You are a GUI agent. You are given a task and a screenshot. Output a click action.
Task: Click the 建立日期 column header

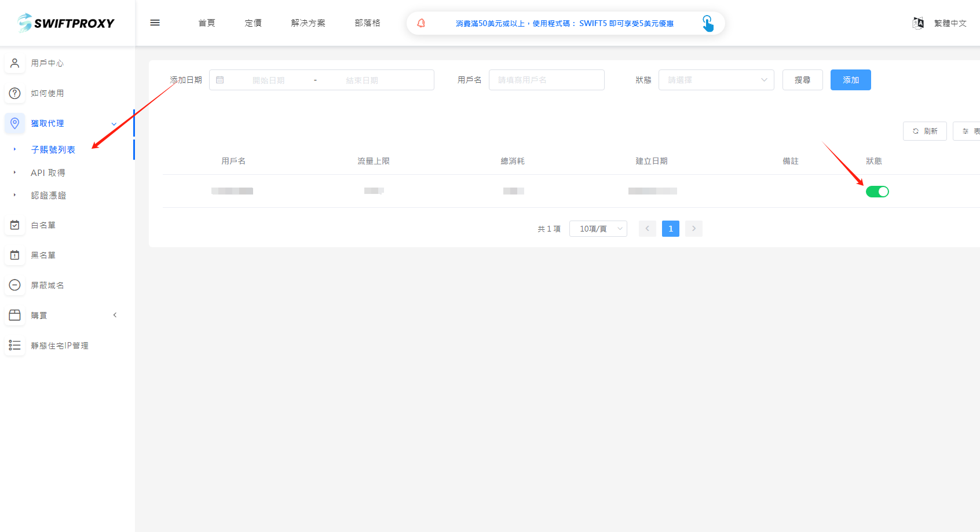tap(652, 161)
